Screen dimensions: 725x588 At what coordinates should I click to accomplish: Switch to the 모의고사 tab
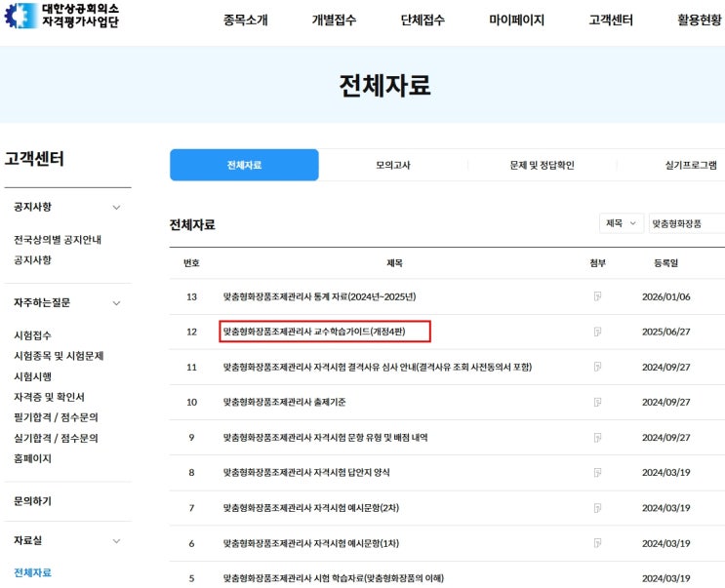pyautogui.click(x=393, y=165)
